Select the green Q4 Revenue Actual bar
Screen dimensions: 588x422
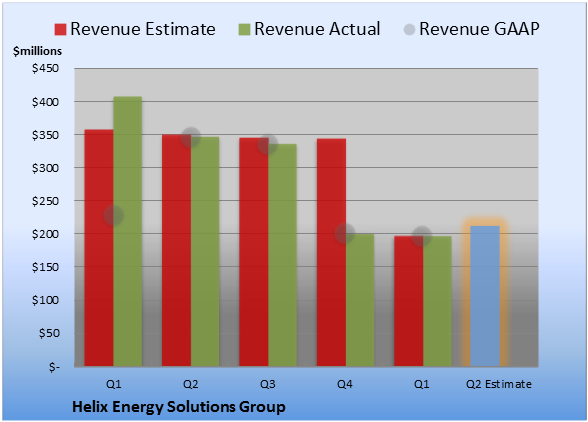pyautogui.click(x=360, y=300)
